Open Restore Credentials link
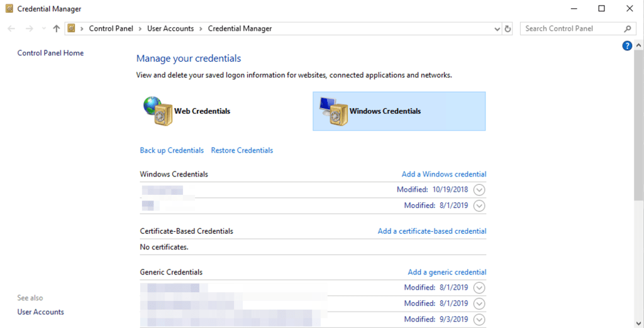This screenshot has width=644, height=328. click(241, 150)
